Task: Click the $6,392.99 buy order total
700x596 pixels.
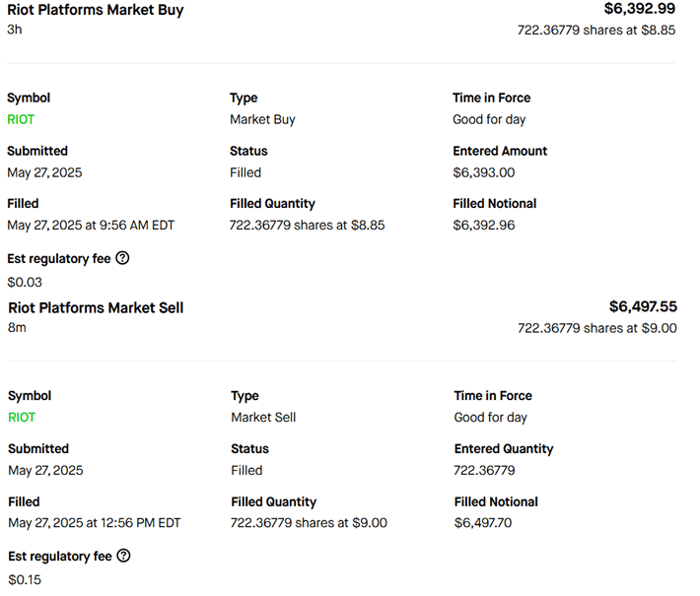Action: (639, 9)
